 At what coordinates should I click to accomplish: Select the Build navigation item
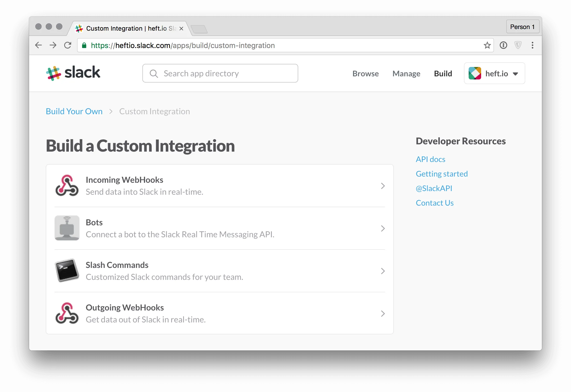(443, 73)
